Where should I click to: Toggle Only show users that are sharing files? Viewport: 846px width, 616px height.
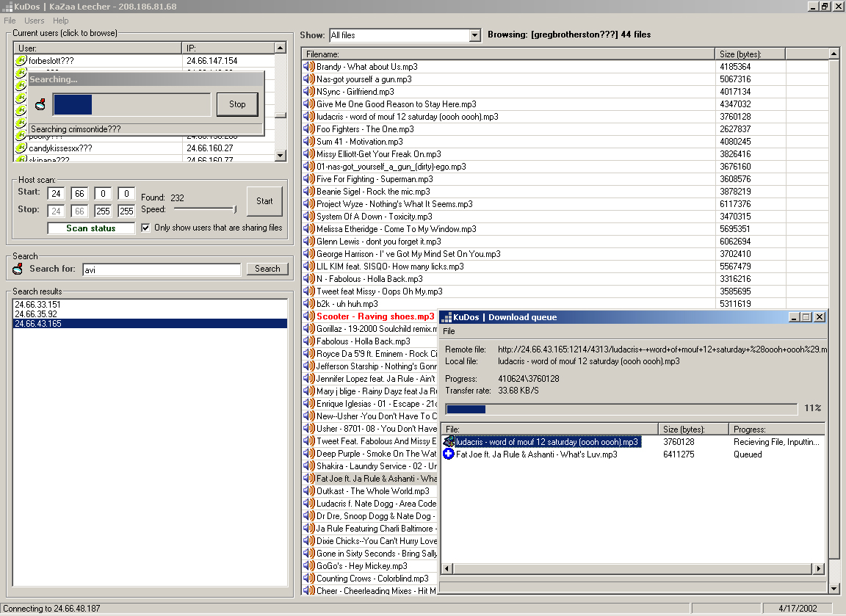[x=145, y=228]
